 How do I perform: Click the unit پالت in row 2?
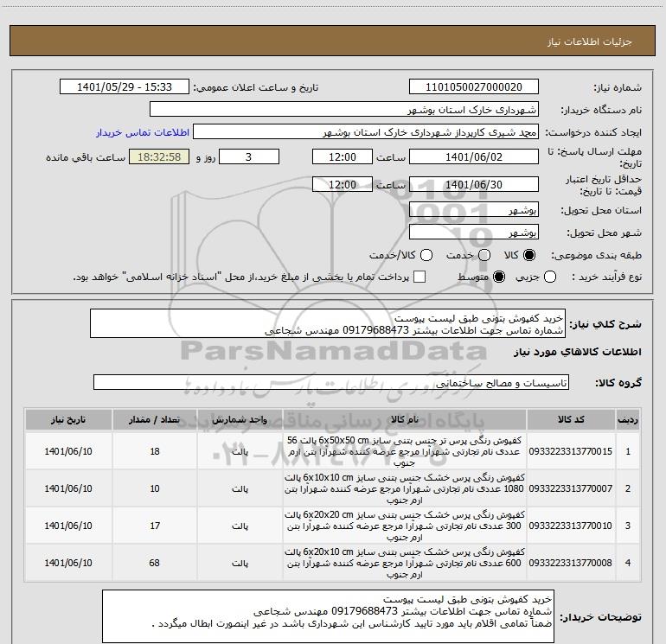click(x=240, y=488)
